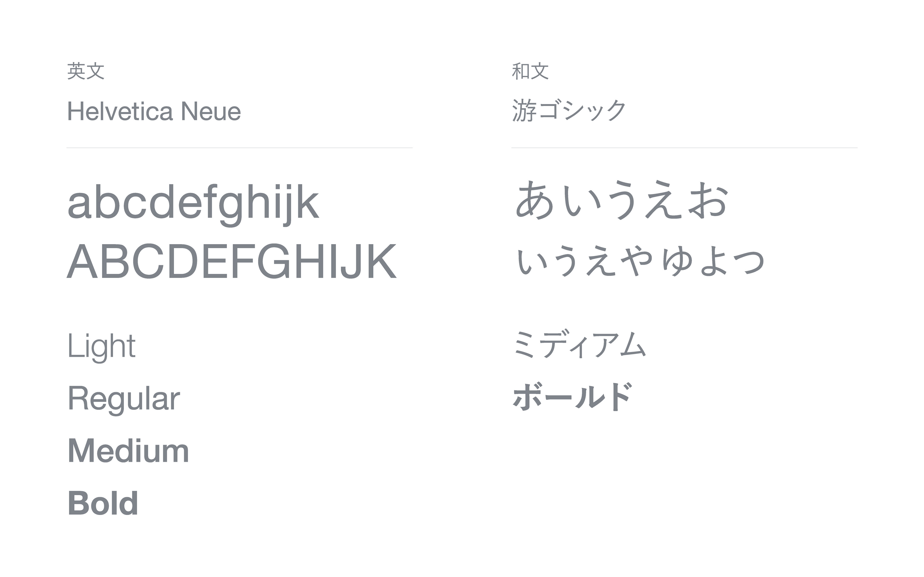The width and height of the screenshot is (924, 577).
Task: Click the 和文 heading label
Action: click(x=530, y=71)
